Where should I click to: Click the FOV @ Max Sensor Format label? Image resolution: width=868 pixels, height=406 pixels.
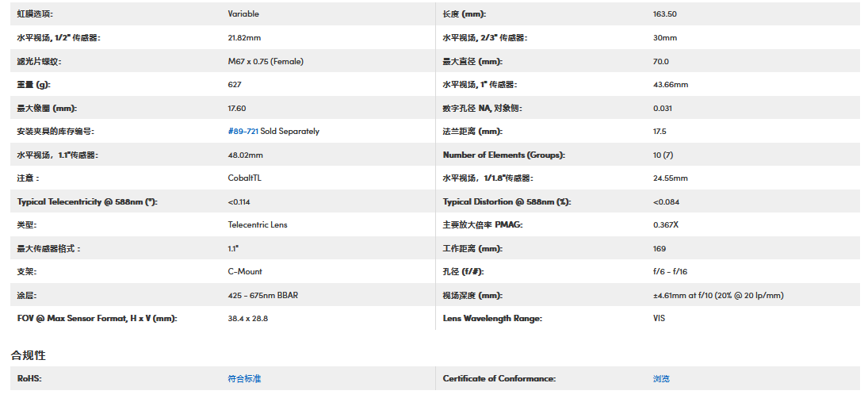[97, 319]
